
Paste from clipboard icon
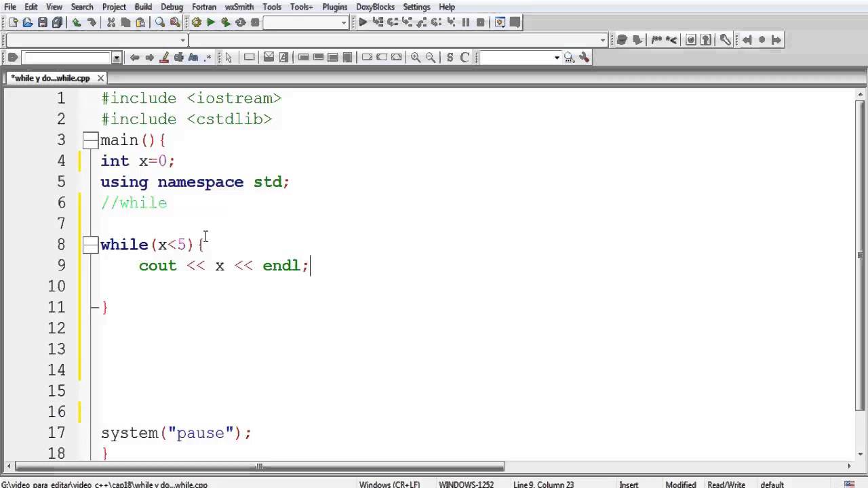point(140,22)
